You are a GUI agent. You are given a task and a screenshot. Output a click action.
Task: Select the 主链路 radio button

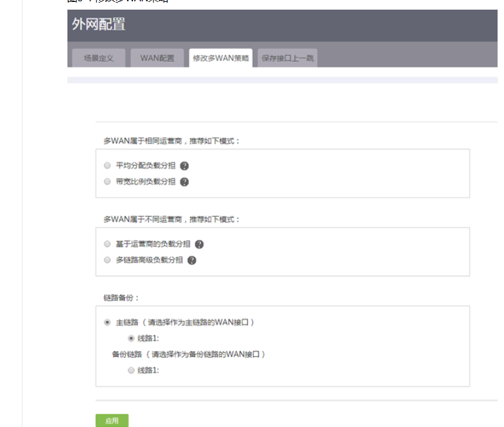click(107, 322)
